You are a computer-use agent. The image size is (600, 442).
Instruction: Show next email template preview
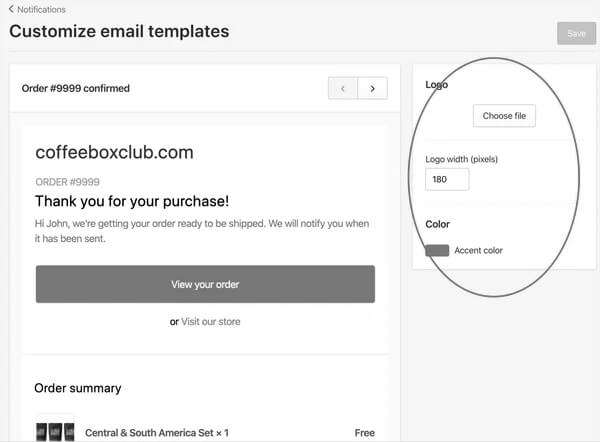(372, 88)
